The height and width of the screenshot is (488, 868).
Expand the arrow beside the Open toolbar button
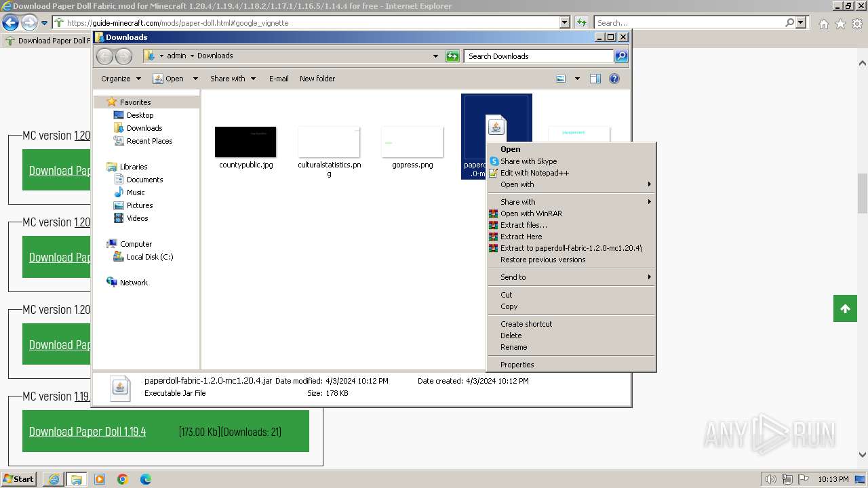tap(195, 79)
